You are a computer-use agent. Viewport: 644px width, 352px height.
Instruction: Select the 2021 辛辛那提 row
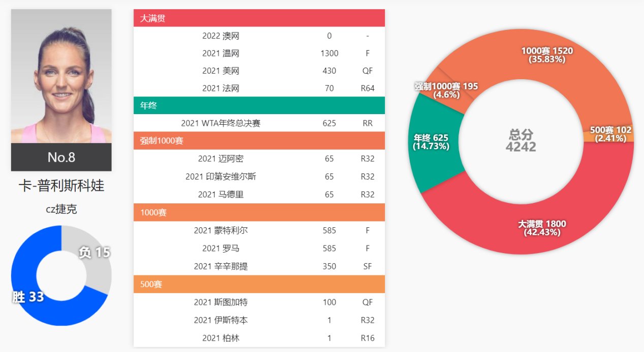(x=259, y=266)
